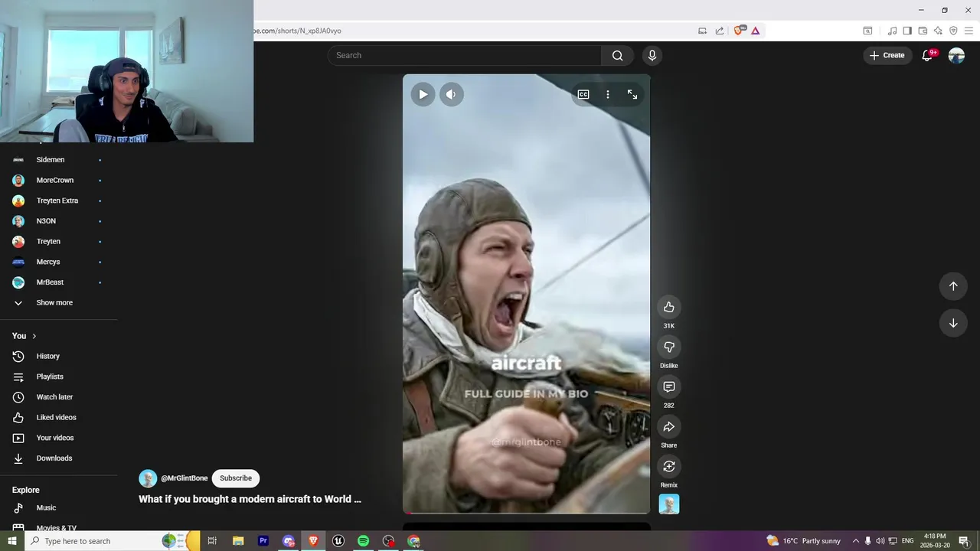Open the sound source thumbnail under Remix
980x551 pixels.
(668, 504)
